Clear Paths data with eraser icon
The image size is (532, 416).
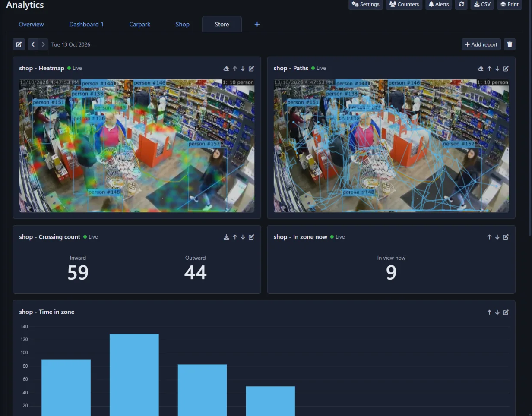481,69
